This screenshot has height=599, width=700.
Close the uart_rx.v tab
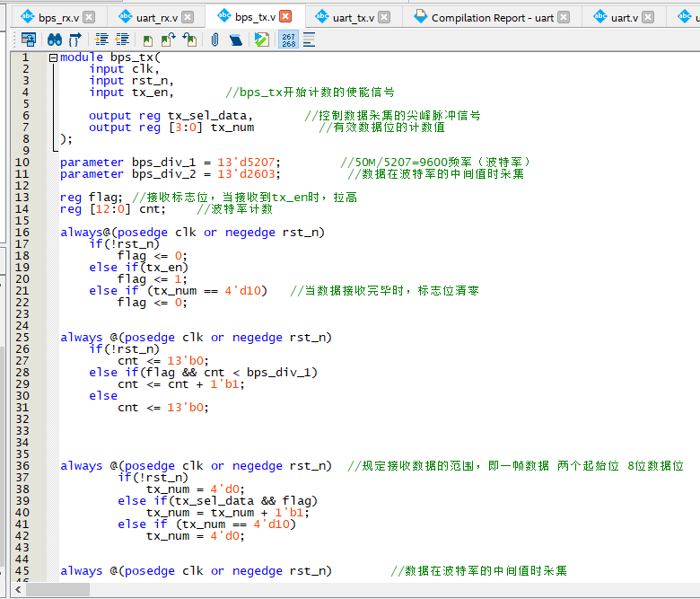coord(188,17)
